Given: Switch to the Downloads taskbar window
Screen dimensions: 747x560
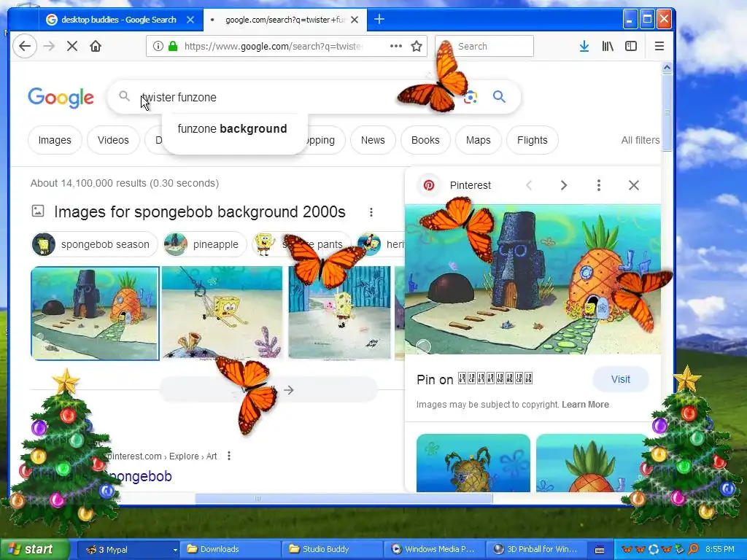Looking at the screenshot, I should (x=230, y=550).
